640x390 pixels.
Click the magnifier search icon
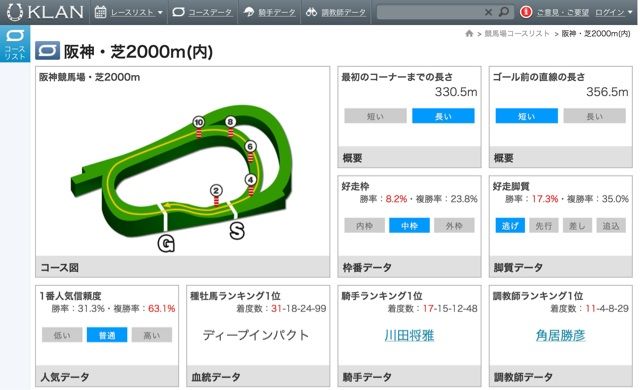504,12
